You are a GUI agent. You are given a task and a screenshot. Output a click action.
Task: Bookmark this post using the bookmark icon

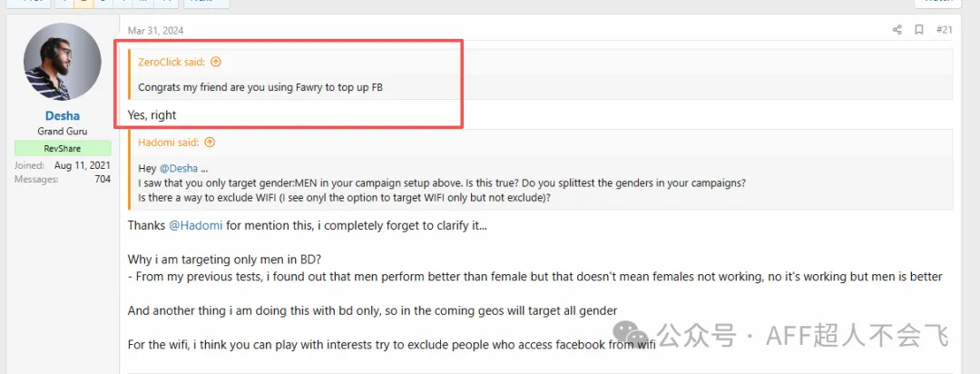tap(919, 30)
